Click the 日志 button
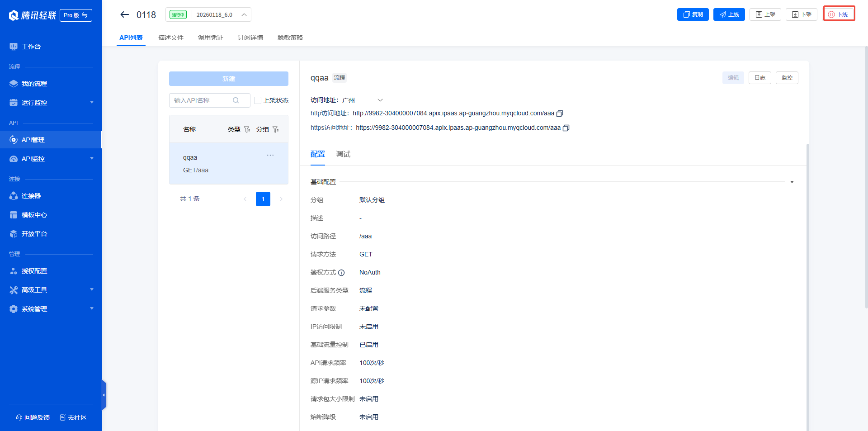The height and width of the screenshot is (431, 868). click(760, 78)
